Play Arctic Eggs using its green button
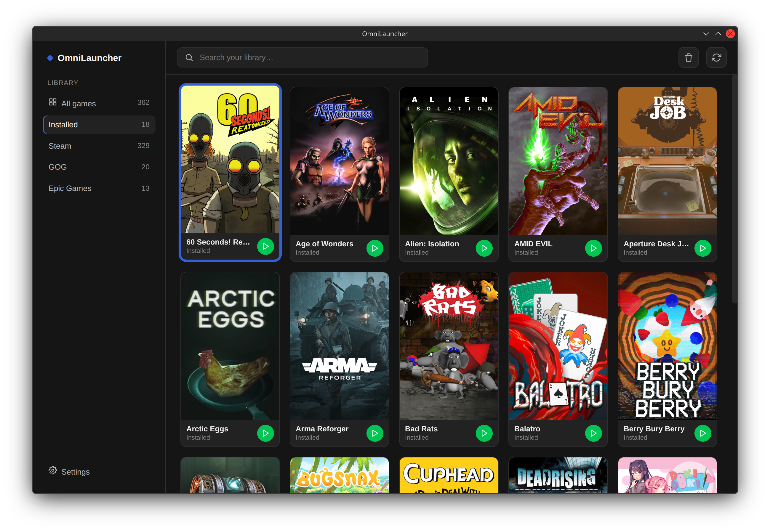Viewport: 770px width, 532px height. tap(265, 433)
